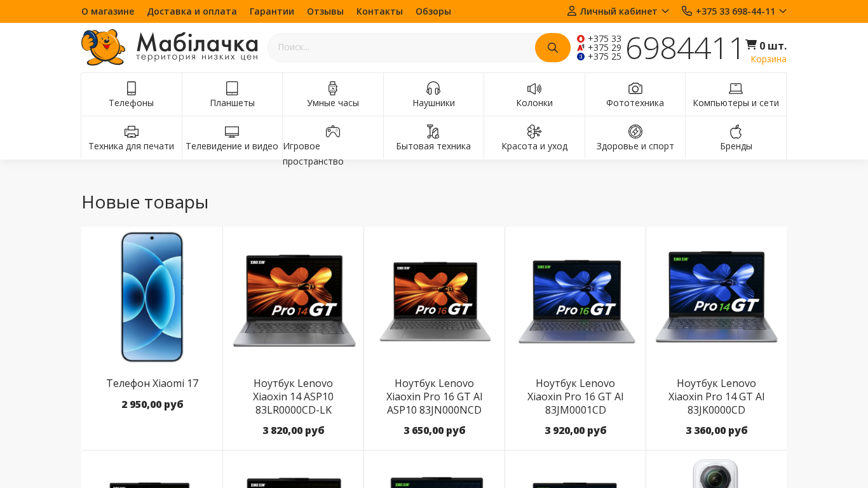Open the Планшеты category tablet icon
The width and height of the screenshot is (868, 488).
pos(232,88)
